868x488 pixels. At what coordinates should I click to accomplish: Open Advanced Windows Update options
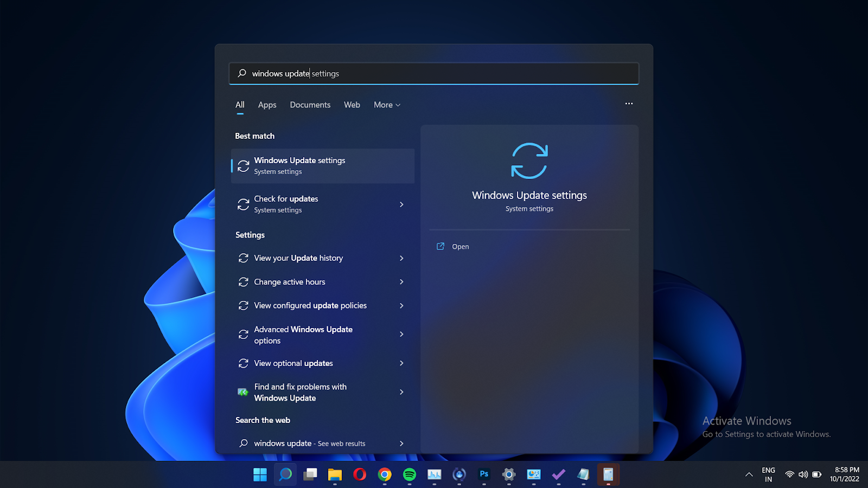point(323,335)
